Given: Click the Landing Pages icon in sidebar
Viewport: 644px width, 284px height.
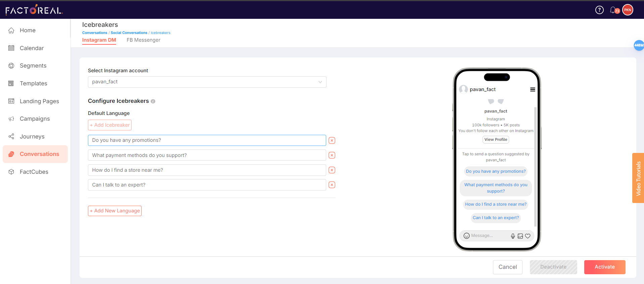Looking at the screenshot, I should tap(11, 101).
